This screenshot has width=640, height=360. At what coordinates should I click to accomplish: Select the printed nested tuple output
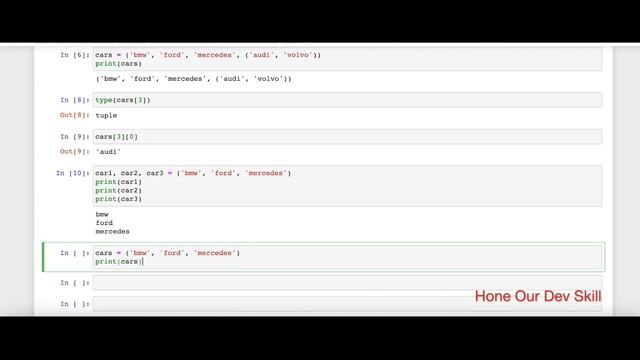[193, 79]
